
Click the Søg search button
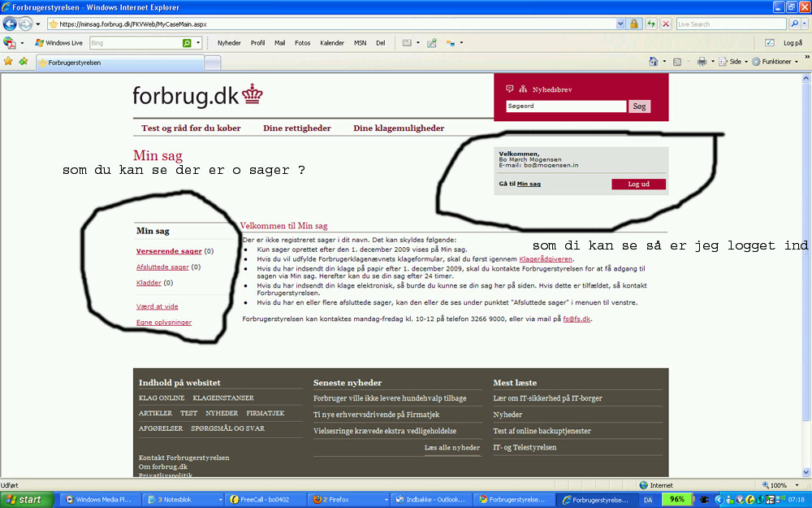tap(640, 106)
